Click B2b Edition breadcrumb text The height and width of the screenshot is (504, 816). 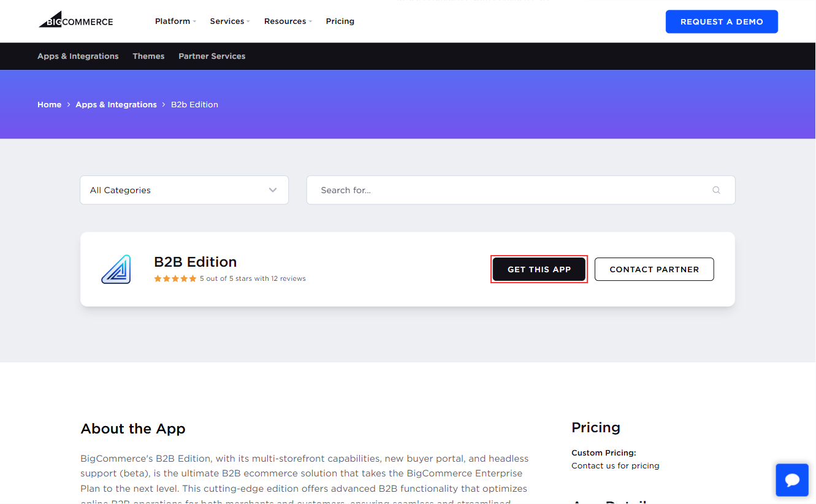(x=194, y=104)
